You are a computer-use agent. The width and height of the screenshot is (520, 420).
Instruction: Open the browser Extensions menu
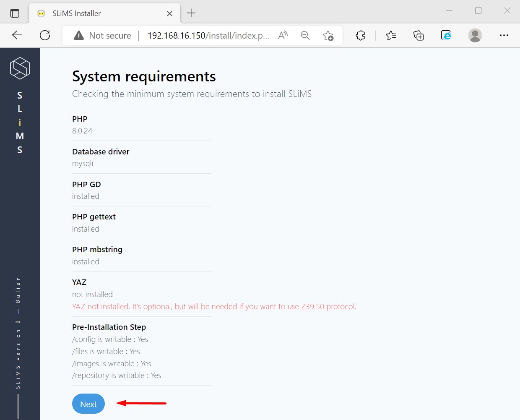pyautogui.click(x=360, y=36)
